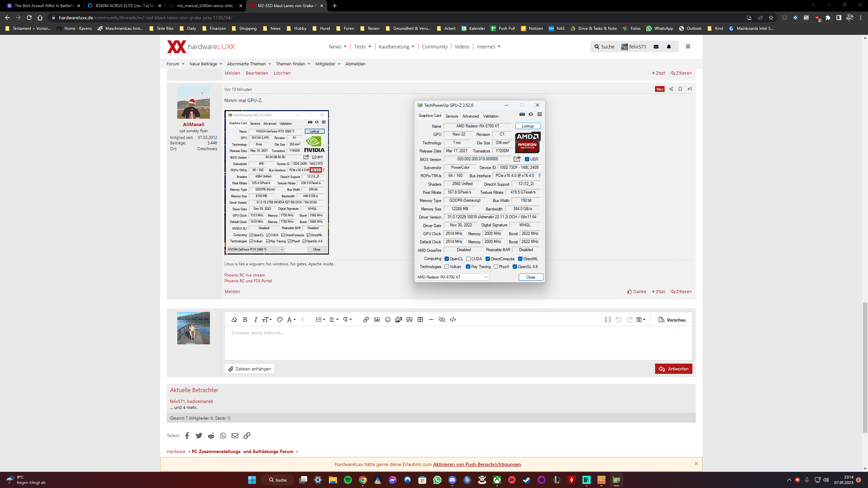Toggle the PhysX checkbox in GPU-Z

pos(496,267)
